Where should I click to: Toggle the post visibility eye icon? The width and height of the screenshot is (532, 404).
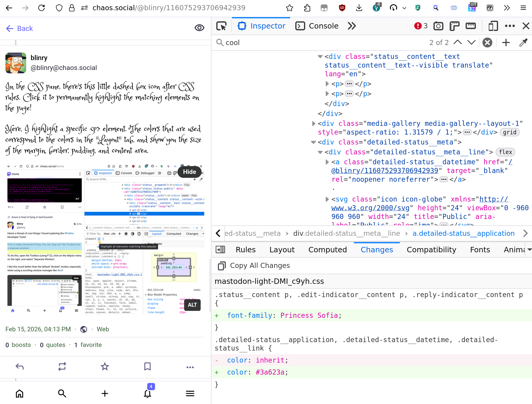pos(199,28)
